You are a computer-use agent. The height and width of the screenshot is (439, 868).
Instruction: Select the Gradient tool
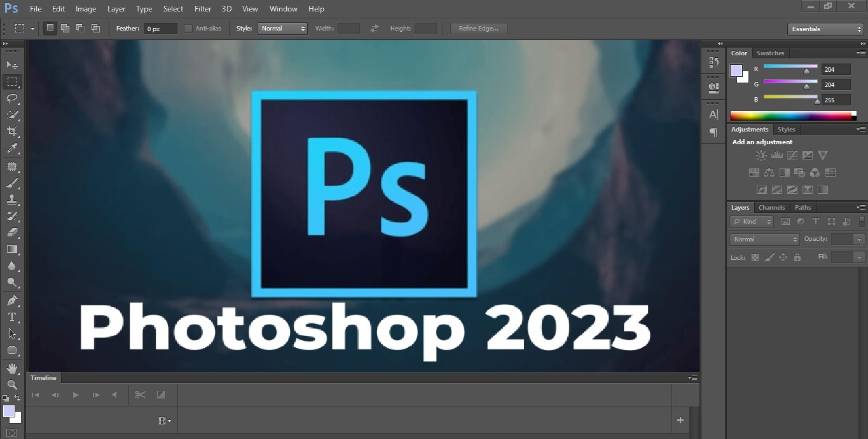12,250
